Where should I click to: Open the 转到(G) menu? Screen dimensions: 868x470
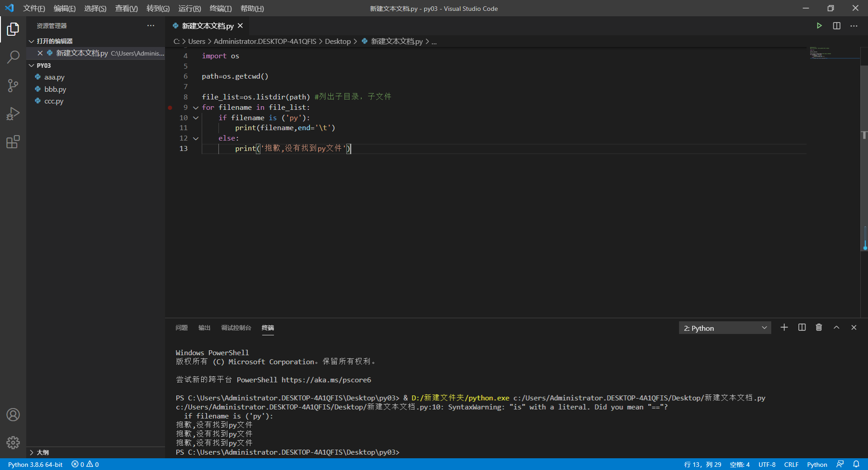158,8
